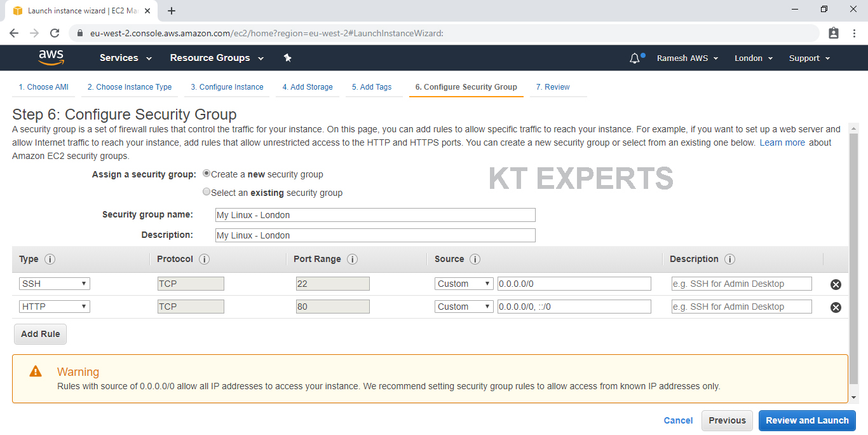Select Create a new security group radio
This screenshot has width=868, height=435.
[207, 174]
